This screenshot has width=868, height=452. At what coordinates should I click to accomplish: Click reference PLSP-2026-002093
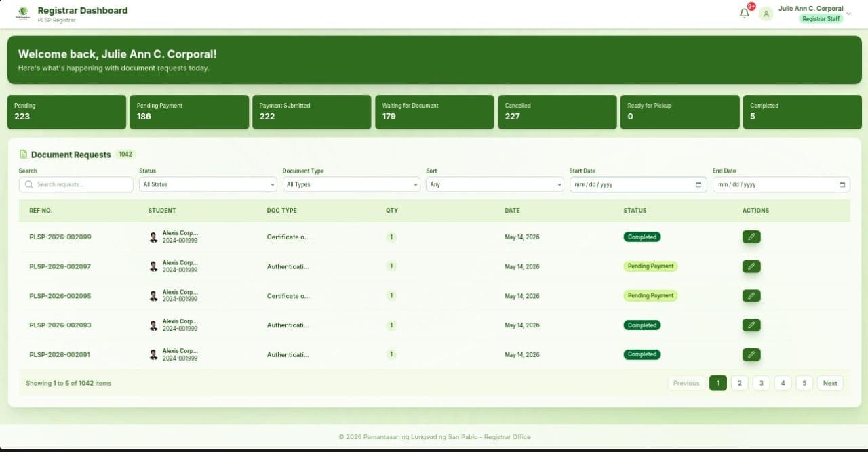[x=60, y=325]
